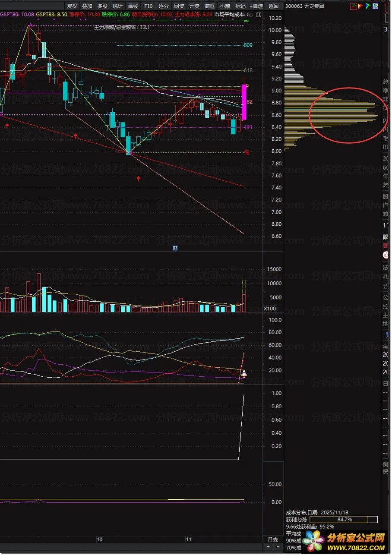Click the red arrow marker under the lowest candle
This screenshot has width=392, height=555.
139,179
